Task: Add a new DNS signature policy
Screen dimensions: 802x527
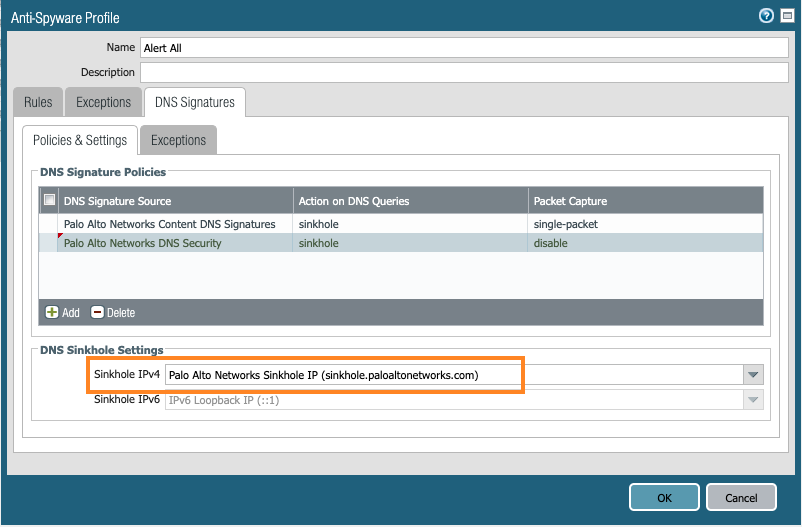Action: point(62,312)
